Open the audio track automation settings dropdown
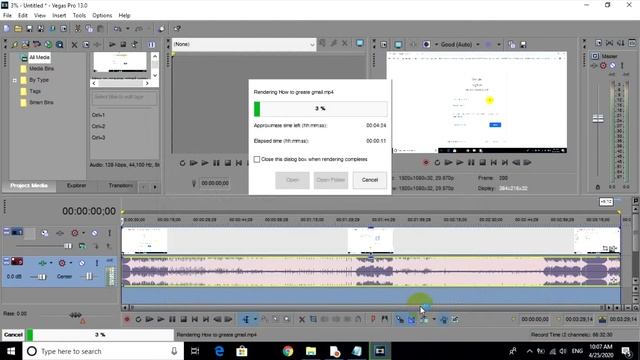Screen dimensions: 640x360 click(71, 263)
